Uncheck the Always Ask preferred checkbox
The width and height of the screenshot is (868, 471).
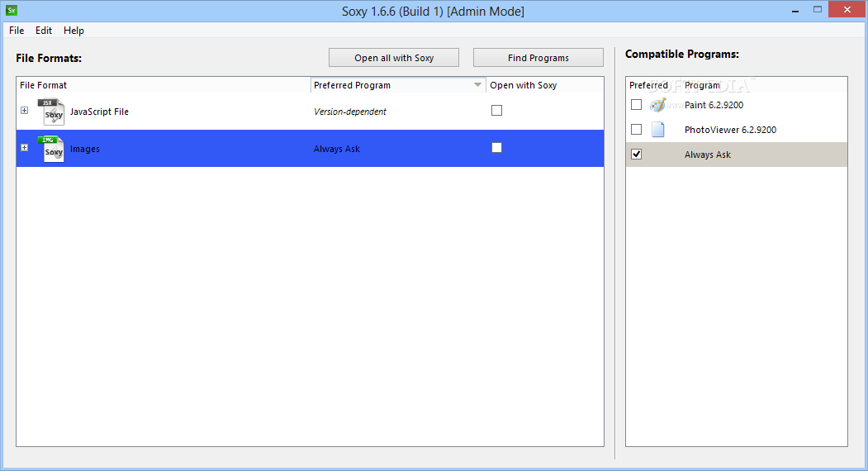point(637,154)
